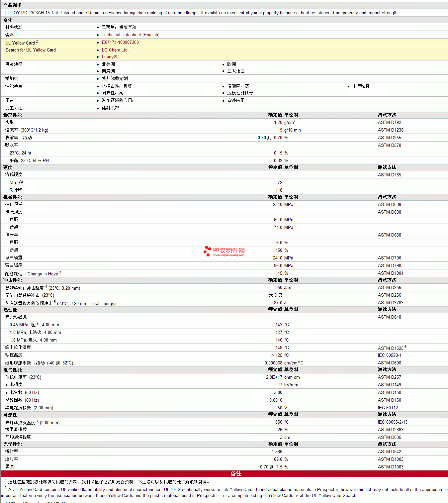The width and height of the screenshot is (448, 503).
Task: Click the 雾度 row label
Action: coord(9,466)
